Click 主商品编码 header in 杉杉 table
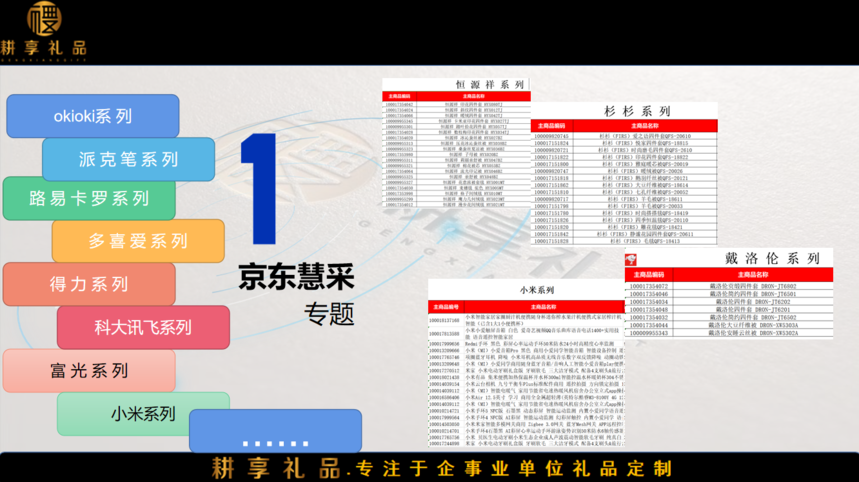The height and width of the screenshot is (482, 859). [x=552, y=126]
